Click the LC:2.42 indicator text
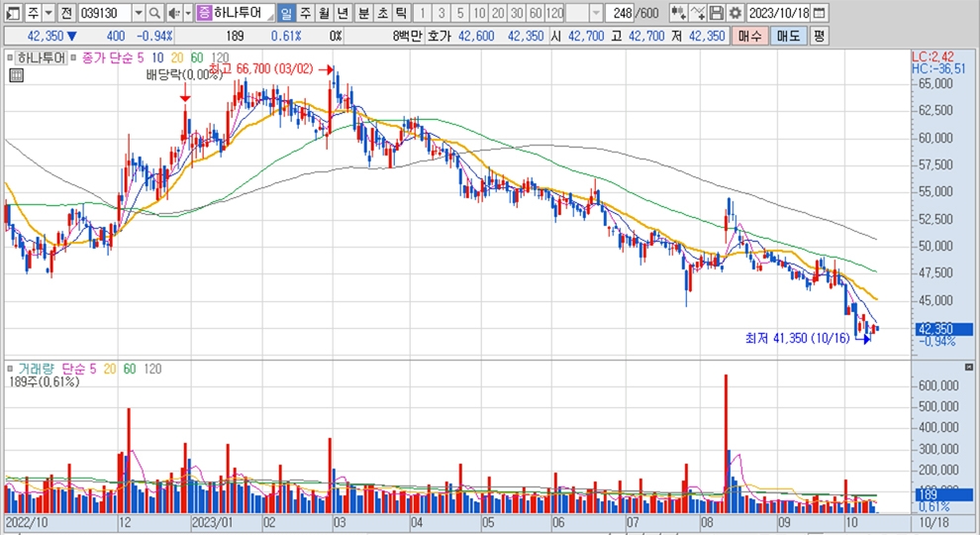 [932, 57]
